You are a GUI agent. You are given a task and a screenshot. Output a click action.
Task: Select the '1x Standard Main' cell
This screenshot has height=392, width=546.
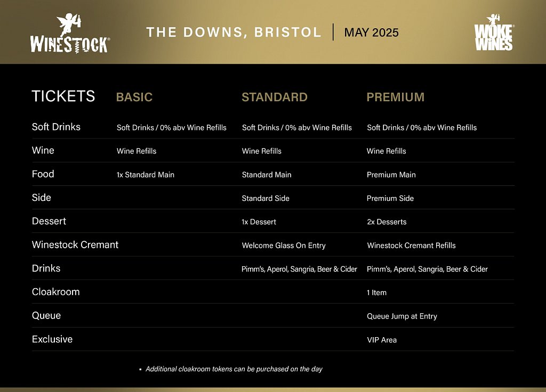pos(145,175)
